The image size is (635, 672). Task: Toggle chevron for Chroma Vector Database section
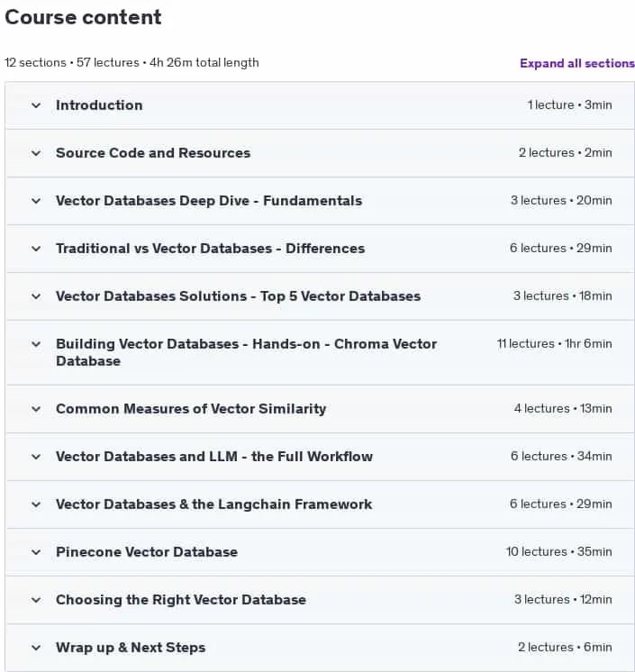click(36, 344)
